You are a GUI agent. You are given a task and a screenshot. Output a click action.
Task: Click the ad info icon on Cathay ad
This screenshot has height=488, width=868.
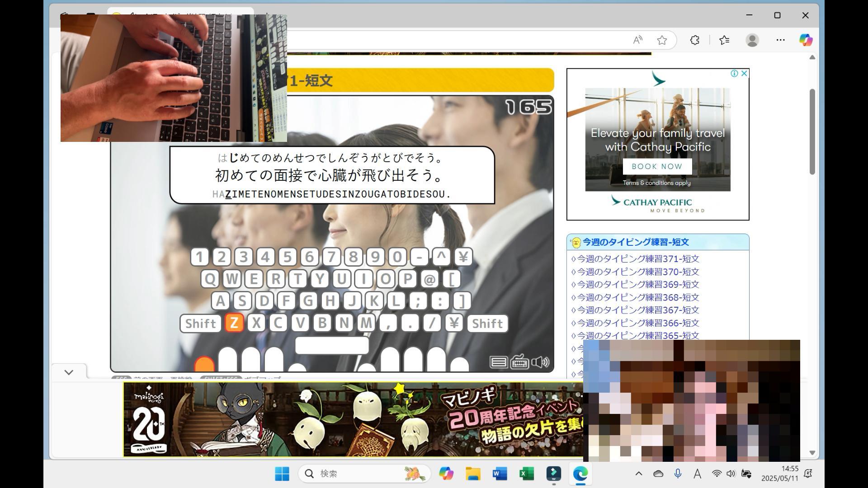tap(735, 73)
